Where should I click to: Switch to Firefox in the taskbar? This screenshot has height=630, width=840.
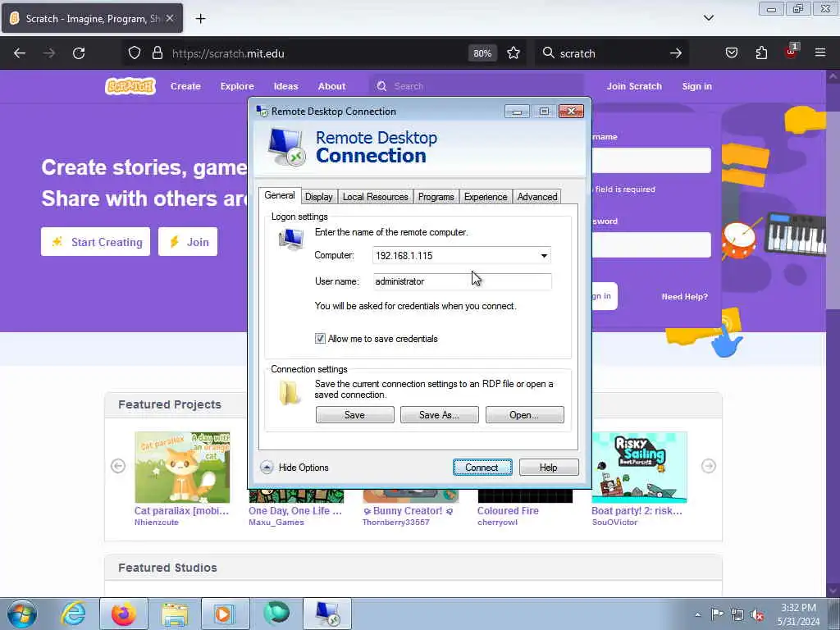click(124, 614)
